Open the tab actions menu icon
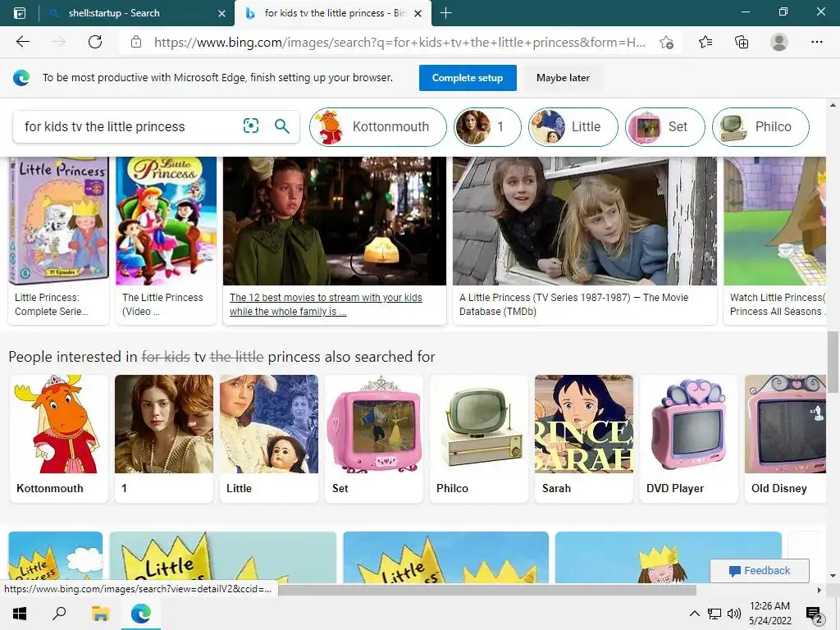This screenshot has width=840, height=630. coord(20,13)
